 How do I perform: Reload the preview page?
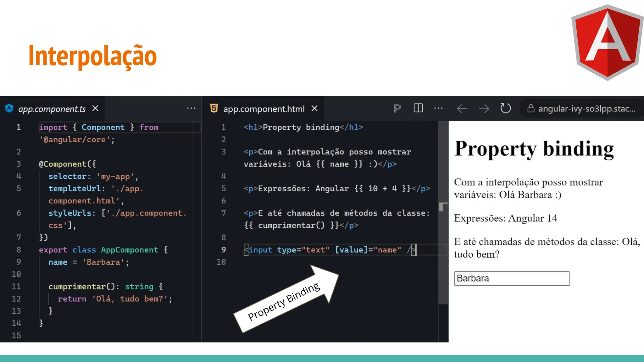(505, 108)
